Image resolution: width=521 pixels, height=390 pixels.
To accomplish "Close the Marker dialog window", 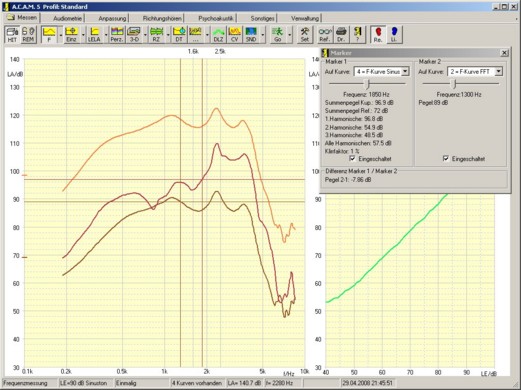I will point(505,53).
